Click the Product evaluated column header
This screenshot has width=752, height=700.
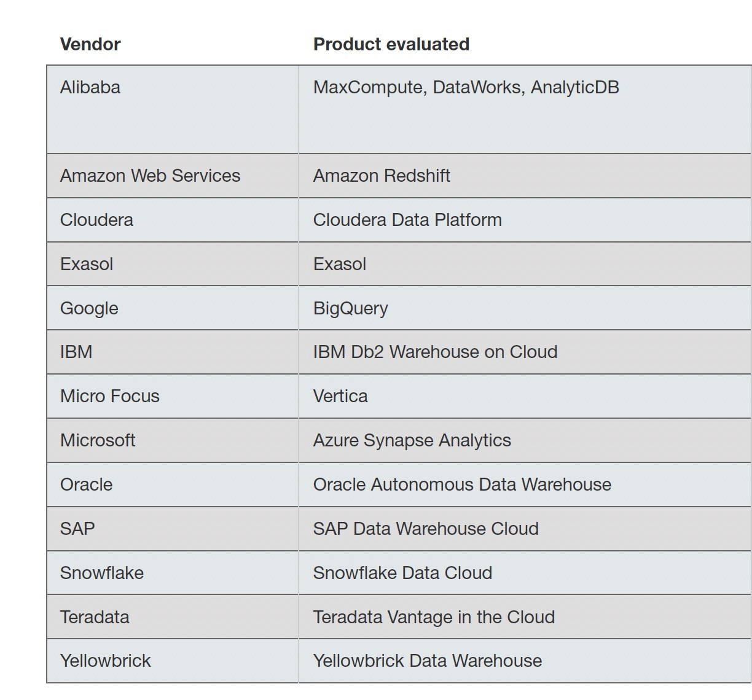391,44
